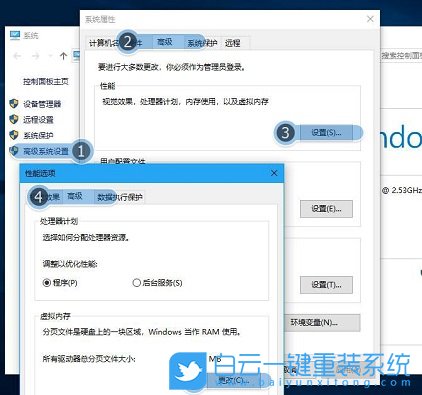Click 要进行大多数更改 administrator notice text
The width and height of the screenshot is (422, 395).
172,67
